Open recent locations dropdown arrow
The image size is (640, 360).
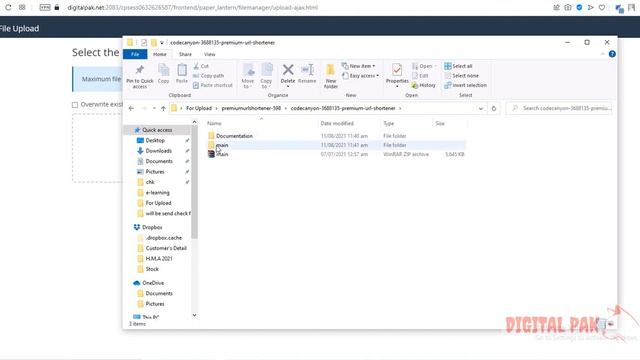154,109
